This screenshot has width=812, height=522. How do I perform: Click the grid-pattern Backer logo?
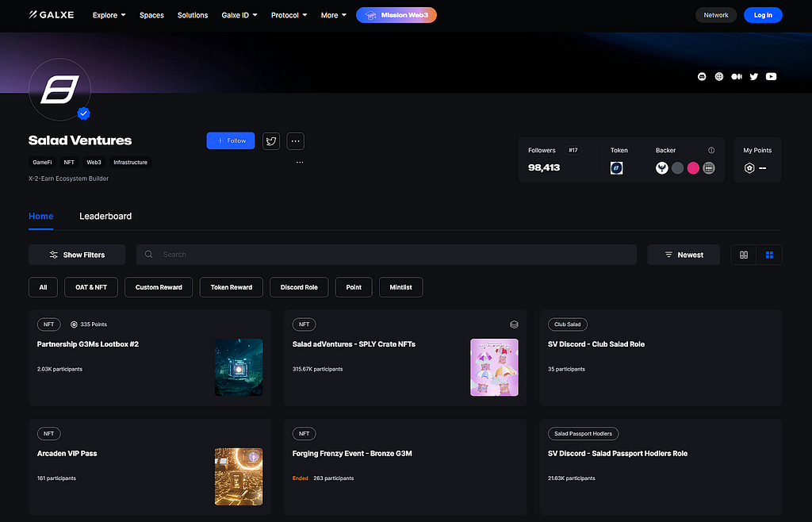(x=709, y=168)
